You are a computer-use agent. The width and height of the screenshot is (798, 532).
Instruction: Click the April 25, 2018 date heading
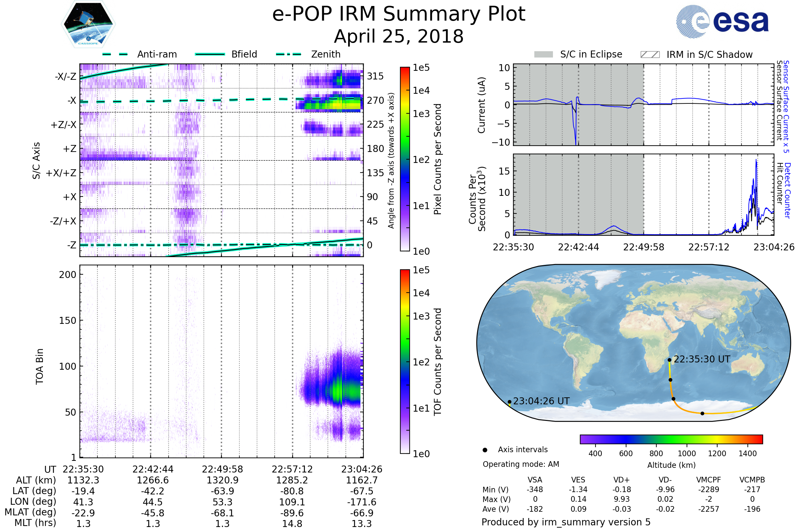coord(399,37)
